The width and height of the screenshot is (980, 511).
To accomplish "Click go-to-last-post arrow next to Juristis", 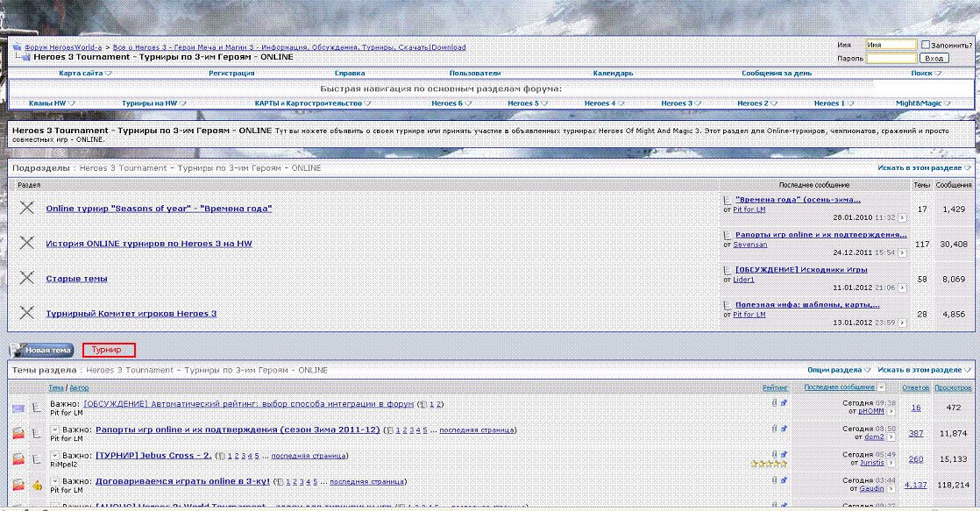I will pos(891,463).
